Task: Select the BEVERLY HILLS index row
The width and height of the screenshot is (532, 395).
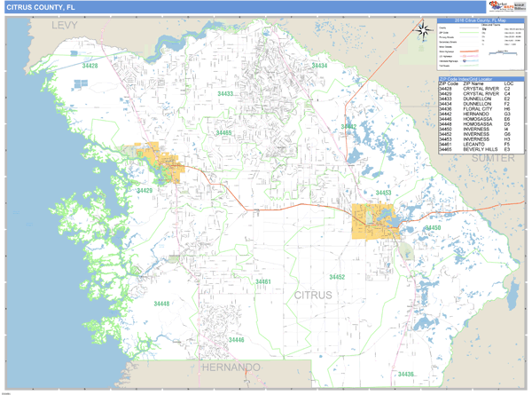Action: pos(481,149)
